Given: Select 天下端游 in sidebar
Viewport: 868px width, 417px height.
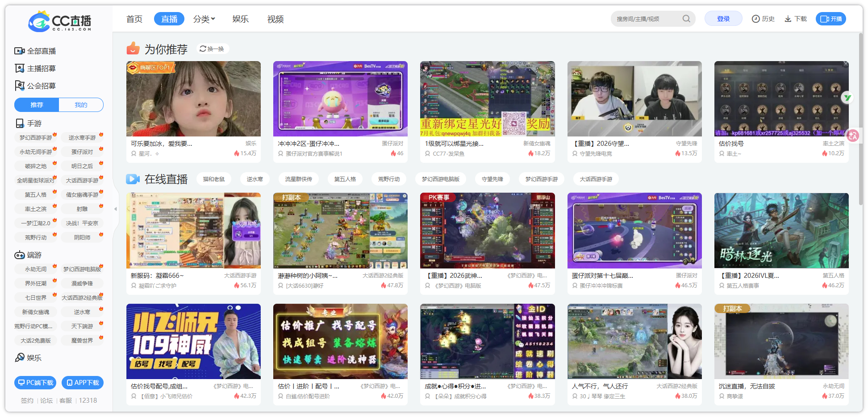Looking at the screenshot, I should tap(82, 326).
